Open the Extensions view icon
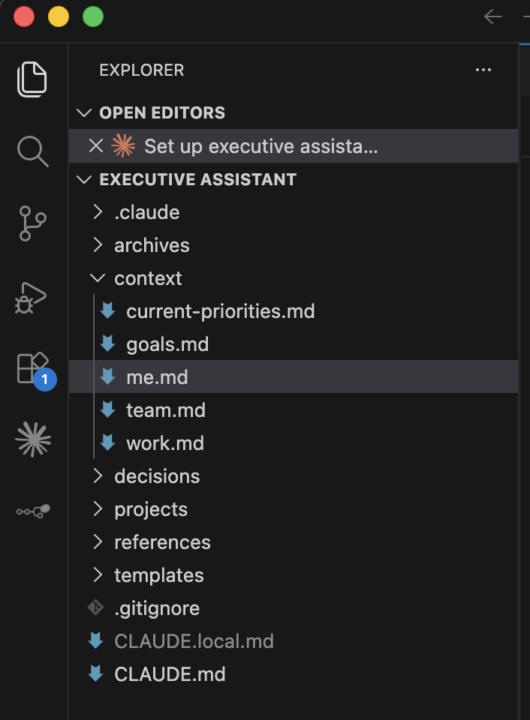Screen dimensions: 530x720 33,367
